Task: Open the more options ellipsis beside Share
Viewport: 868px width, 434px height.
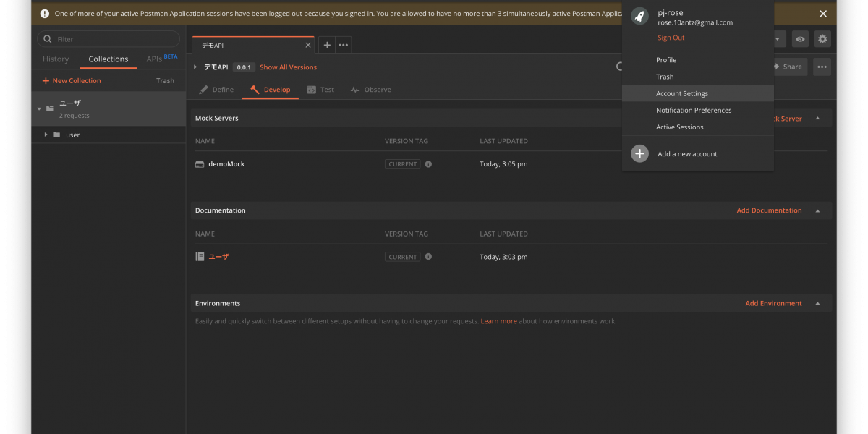Action: [x=822, y=67]
